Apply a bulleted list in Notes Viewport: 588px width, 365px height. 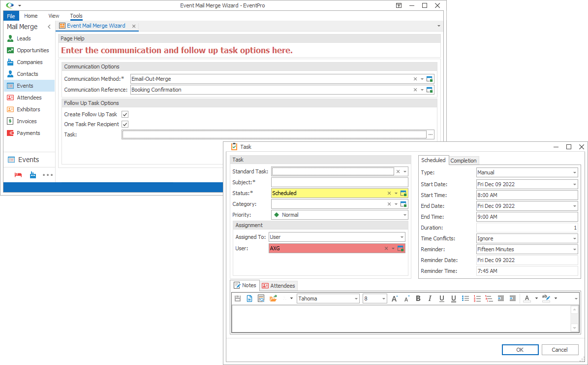click(x=465, y=299)
